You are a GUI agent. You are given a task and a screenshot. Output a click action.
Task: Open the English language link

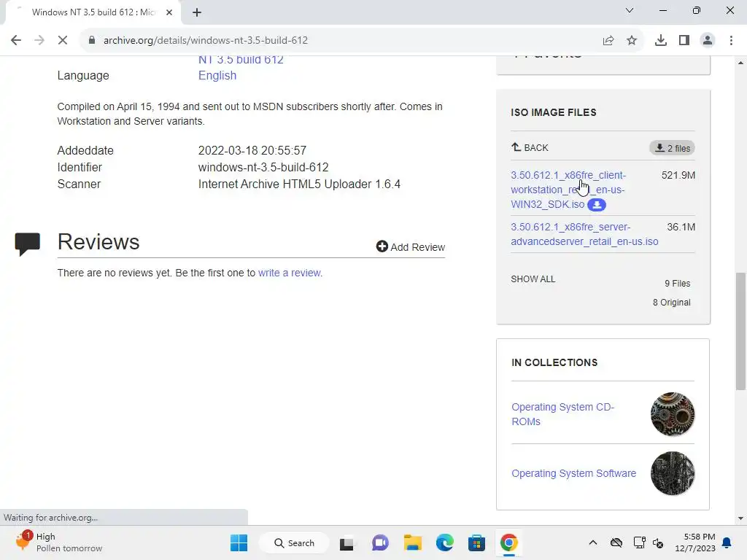pyautogui.click(x=217, y=76)
